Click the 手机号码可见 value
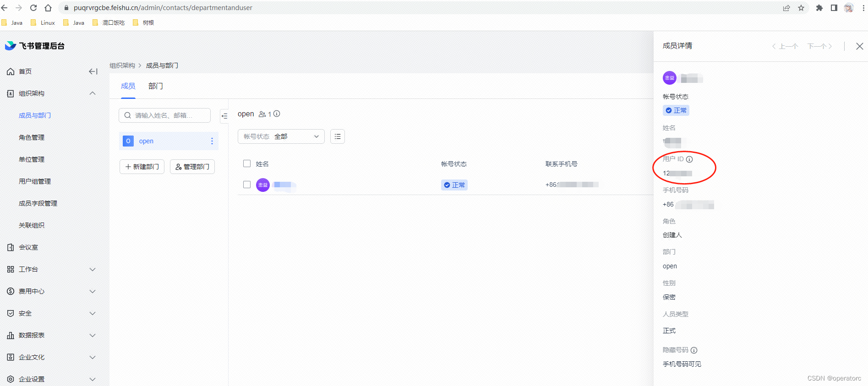Image resolution: width=868 pixels, height=386 pixels. pos(682,364)
